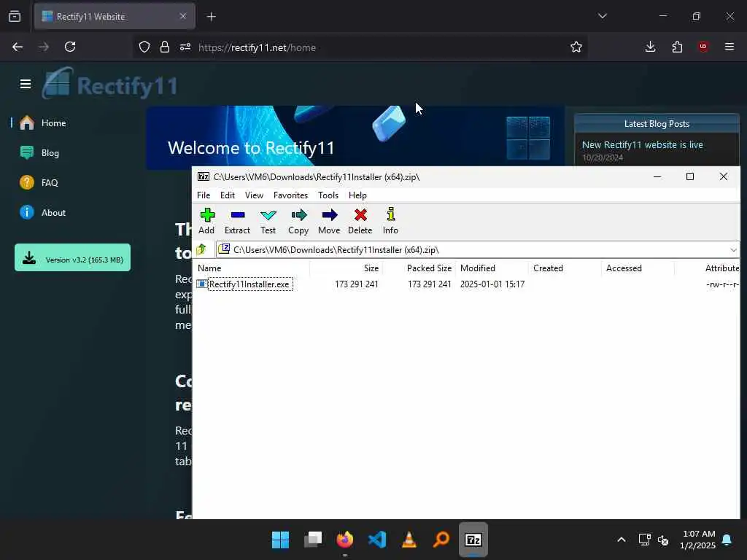Open FAQ in the Rectify11 sidebar

pos(49,183)
